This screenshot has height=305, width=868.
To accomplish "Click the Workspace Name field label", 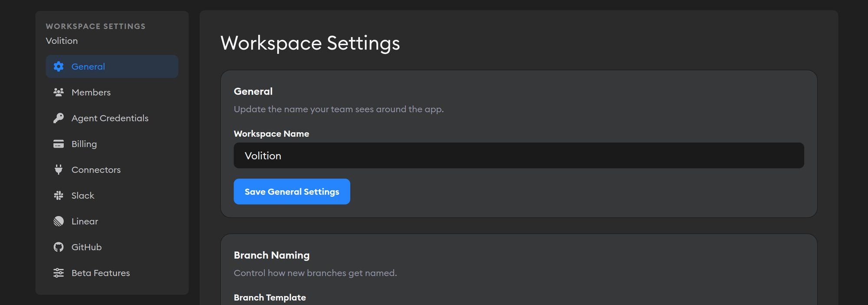I will point(271,134).
